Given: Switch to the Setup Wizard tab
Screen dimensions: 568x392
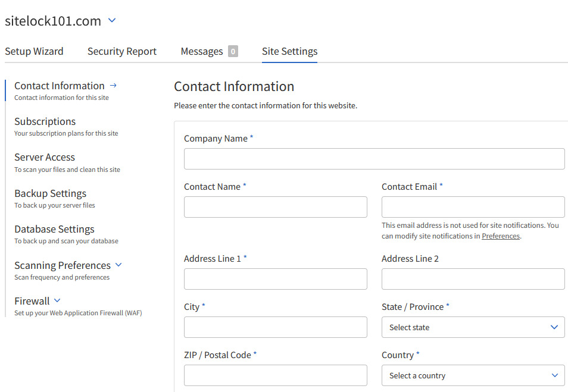Looking at the screenshot, I should click(34, 51).
